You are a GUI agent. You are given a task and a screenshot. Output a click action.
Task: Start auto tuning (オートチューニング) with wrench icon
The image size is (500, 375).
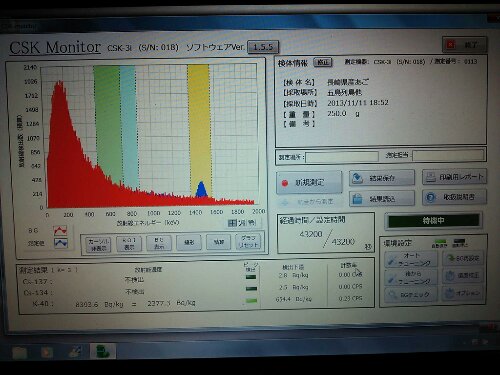coord(411,259)
